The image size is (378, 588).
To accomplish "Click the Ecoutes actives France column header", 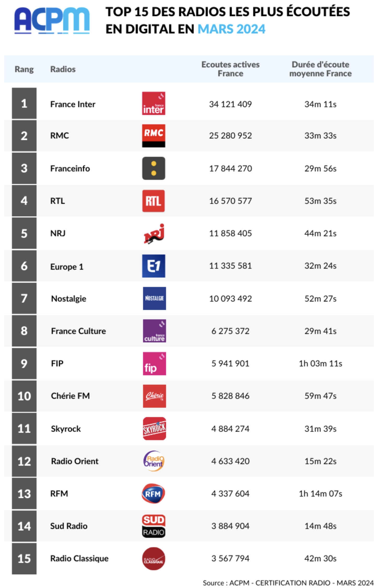I will click(x=230, y=69).
